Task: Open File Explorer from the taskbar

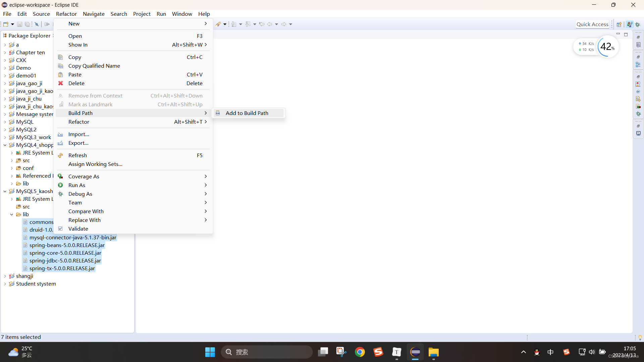Action: (x=433, y=352)
